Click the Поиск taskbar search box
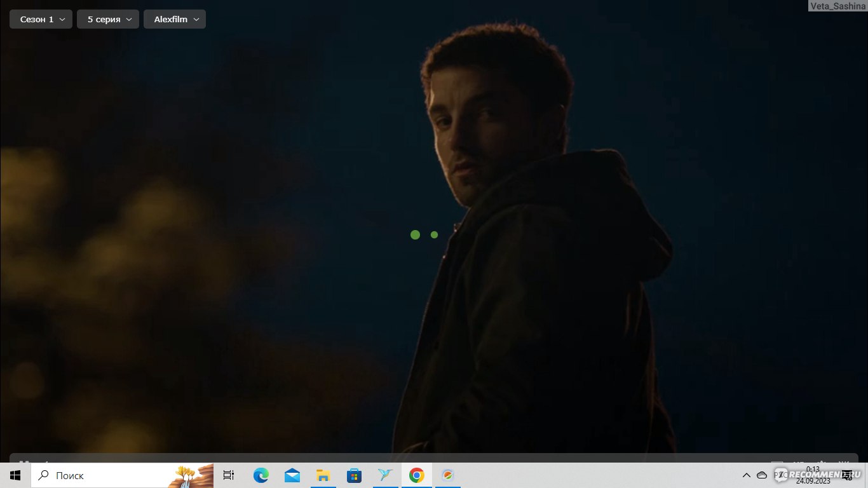Viewport: 868px width, 488px height. 122,475
